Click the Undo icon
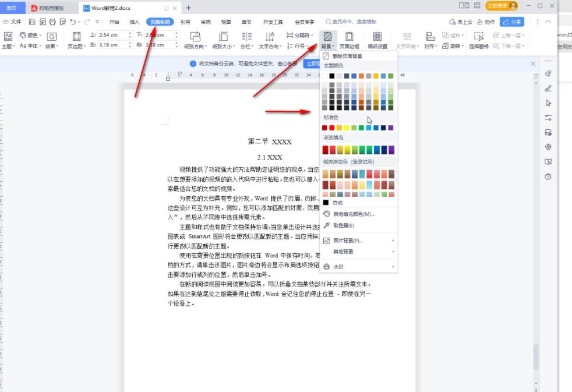 coord(74,21)
